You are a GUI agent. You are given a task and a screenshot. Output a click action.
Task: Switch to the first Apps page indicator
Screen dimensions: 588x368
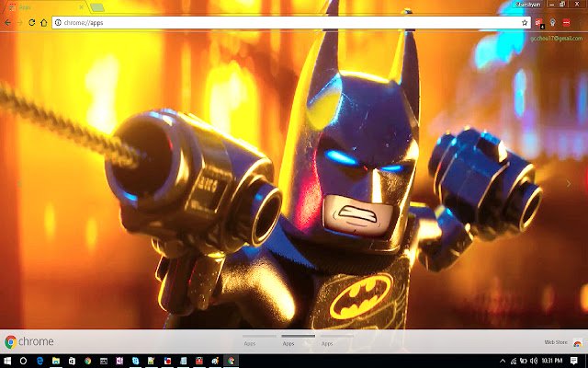point(259,339)
